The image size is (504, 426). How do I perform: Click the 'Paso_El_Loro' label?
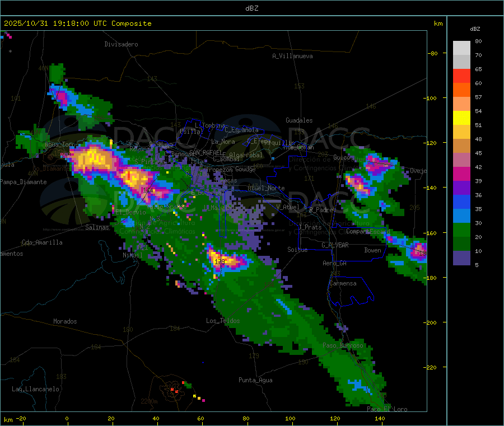click(387, 409)
